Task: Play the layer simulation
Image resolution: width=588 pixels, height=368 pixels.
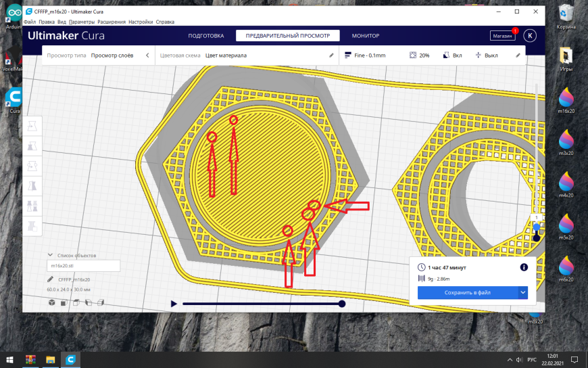Action: (x=174, y=304)
